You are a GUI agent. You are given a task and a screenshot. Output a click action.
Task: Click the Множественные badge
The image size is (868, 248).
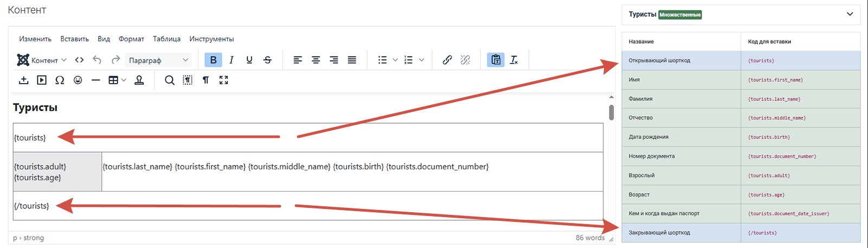click(x=680, y=15)
